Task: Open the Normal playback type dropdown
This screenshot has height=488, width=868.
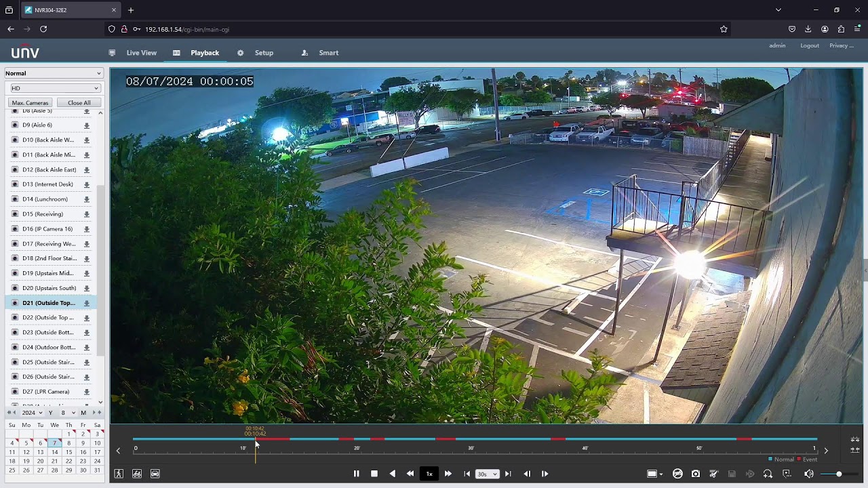Action: 54,73
